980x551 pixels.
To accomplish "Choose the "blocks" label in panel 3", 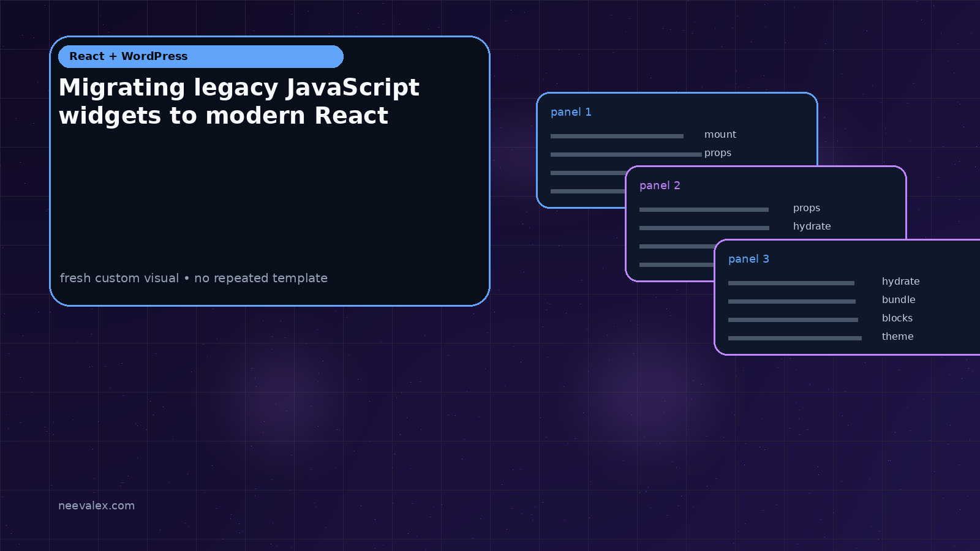I will tap(897, 318).
